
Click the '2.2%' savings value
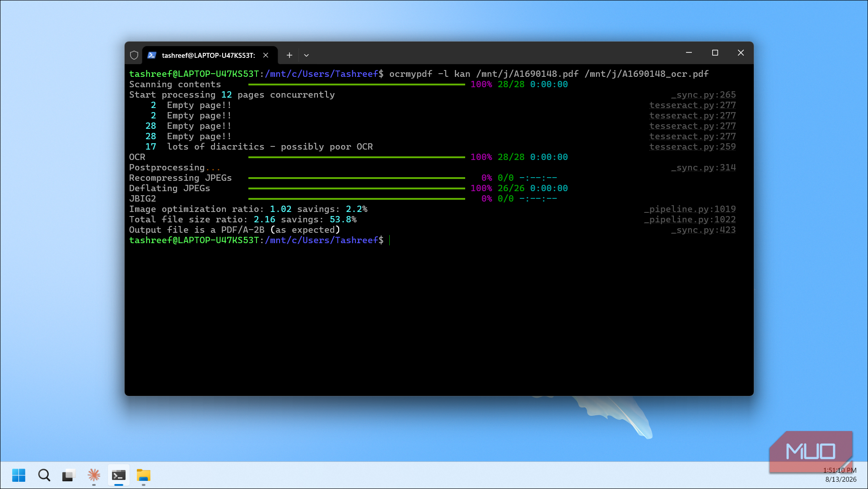coord(357,209)
